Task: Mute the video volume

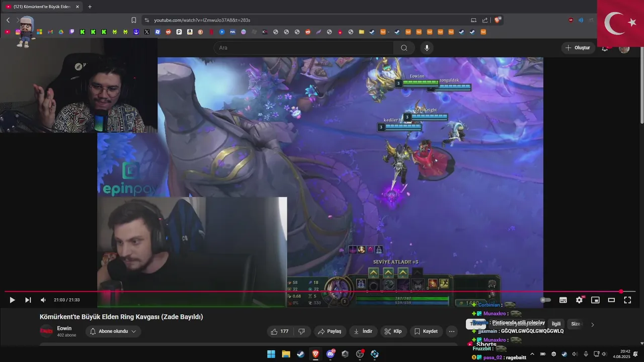Action: [x=43, y=300]
